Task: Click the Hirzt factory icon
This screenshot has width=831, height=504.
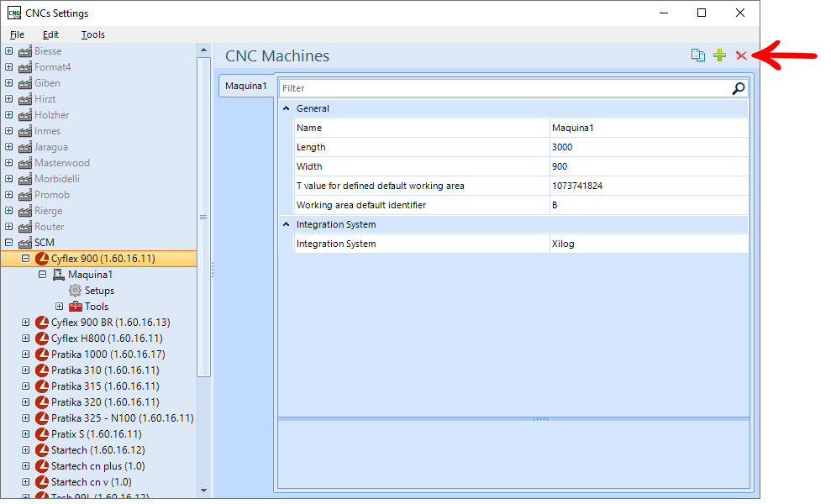Action: [x=25, y=99]
